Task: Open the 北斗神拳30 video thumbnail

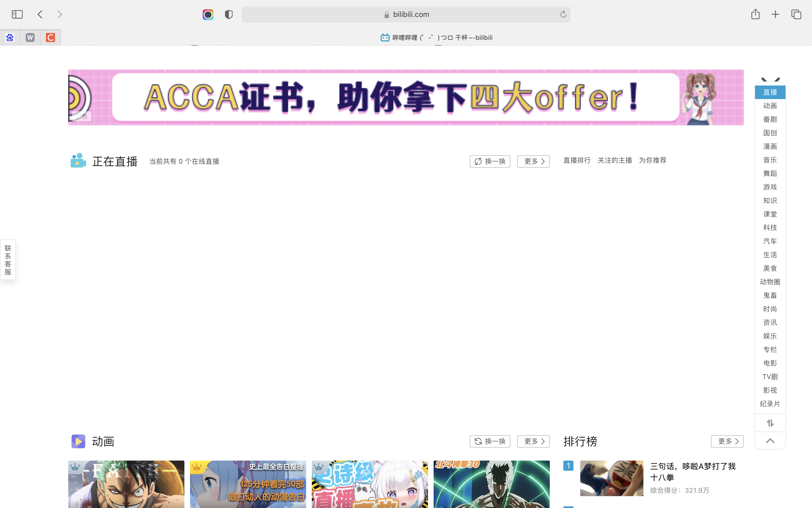Action: click(x=491, y=484)
